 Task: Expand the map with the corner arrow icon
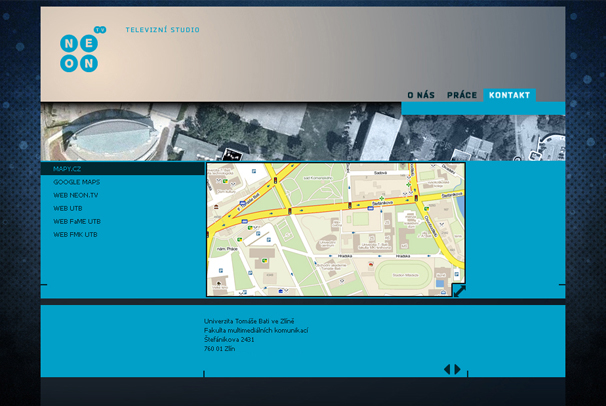[x=458, y=290]
